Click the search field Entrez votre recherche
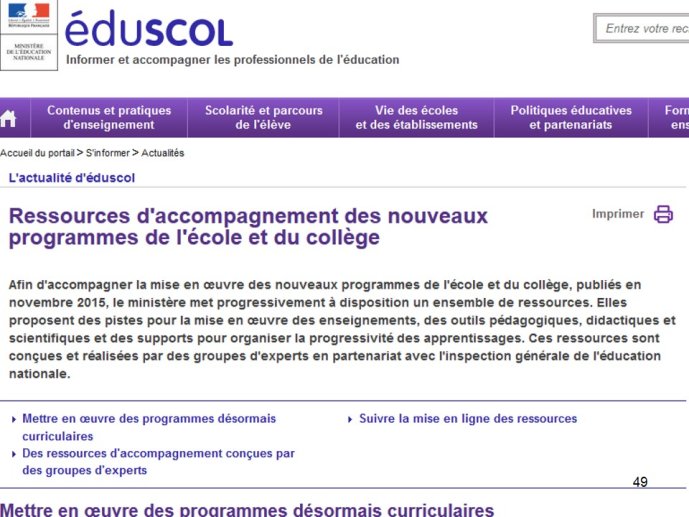This screenshot has height=517, width=689. (642, 29)
